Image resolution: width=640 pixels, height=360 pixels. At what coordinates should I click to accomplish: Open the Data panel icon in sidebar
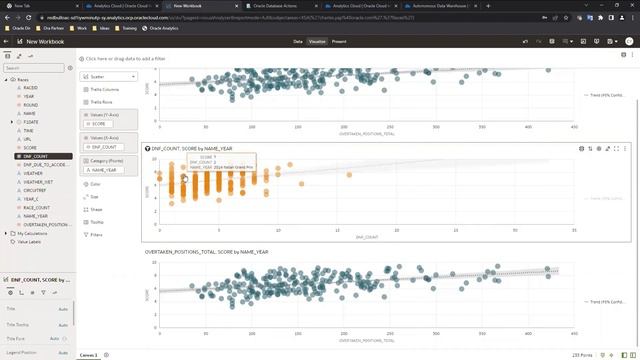7,56
